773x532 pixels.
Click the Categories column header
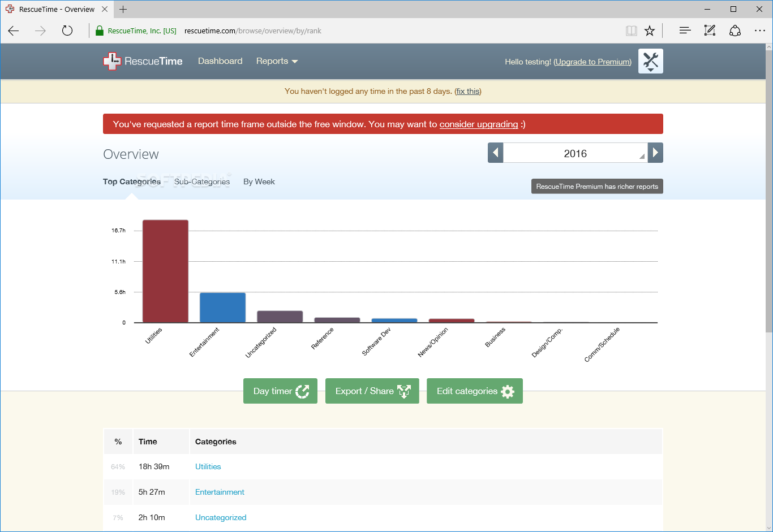[x=426, y=442]
